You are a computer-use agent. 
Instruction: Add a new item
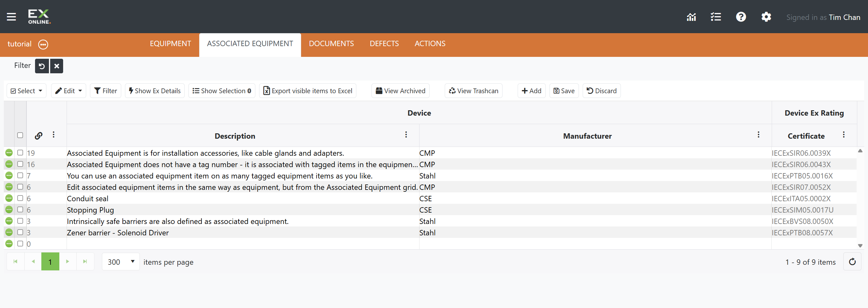tap(532, 91)
